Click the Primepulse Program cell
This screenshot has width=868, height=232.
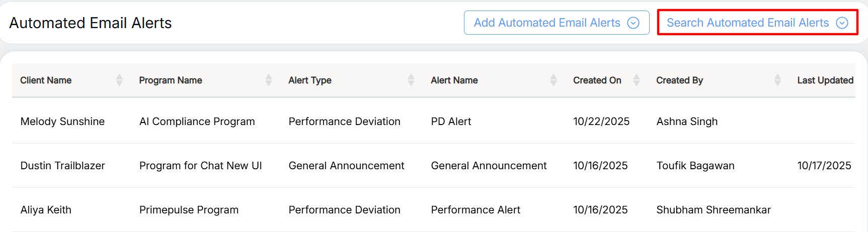[x=189, y=210]
